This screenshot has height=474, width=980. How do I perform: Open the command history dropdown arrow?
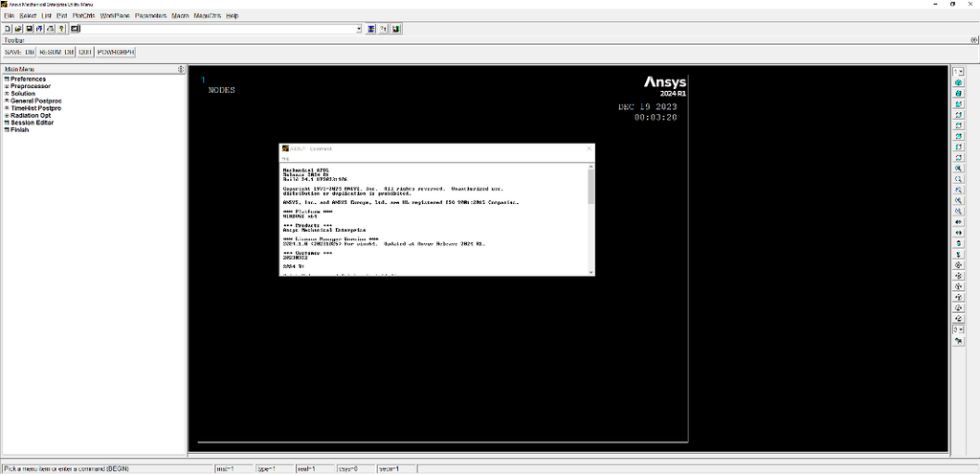359,29
